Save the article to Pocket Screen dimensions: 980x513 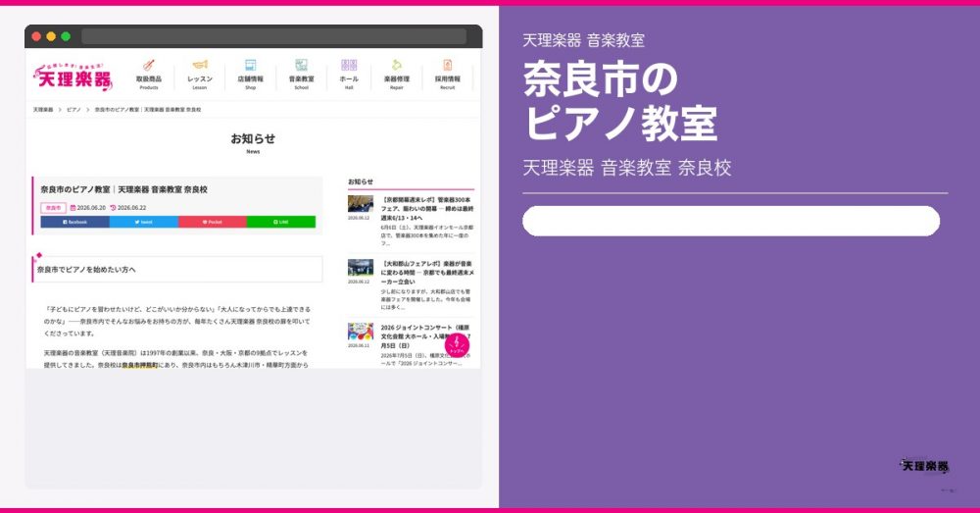pyautogui.click(x=213, y=222)
